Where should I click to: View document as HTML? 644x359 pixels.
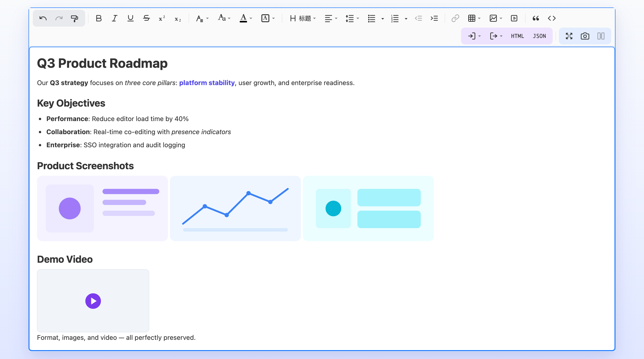point(517,36)
